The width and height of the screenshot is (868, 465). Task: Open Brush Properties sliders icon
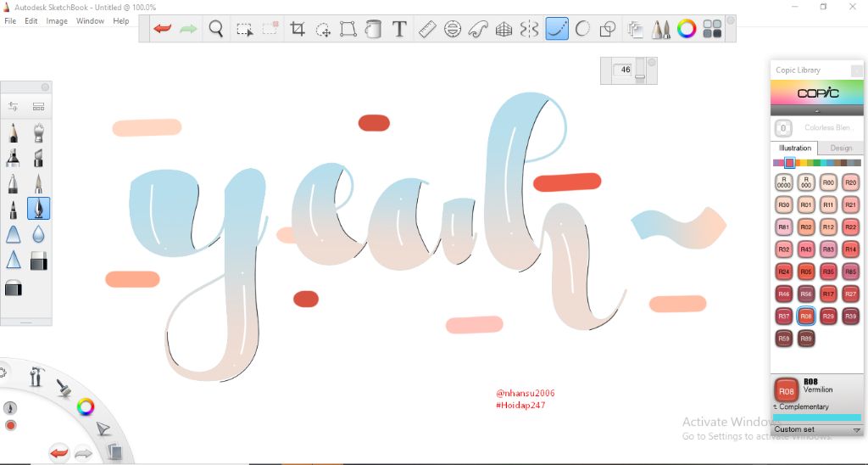14,106
